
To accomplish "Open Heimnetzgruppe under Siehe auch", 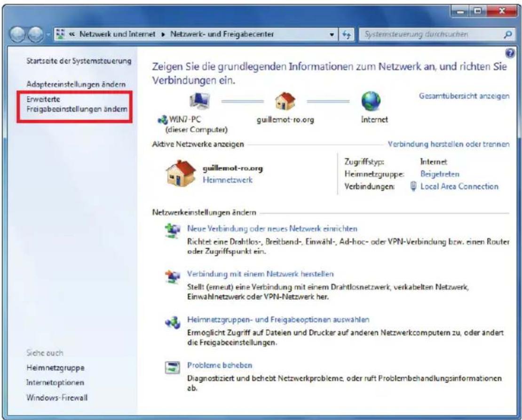I will [55, 368].
